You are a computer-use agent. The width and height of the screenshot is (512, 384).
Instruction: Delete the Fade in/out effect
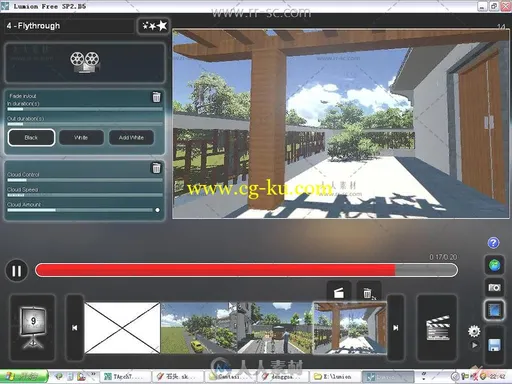click(156, 97)
